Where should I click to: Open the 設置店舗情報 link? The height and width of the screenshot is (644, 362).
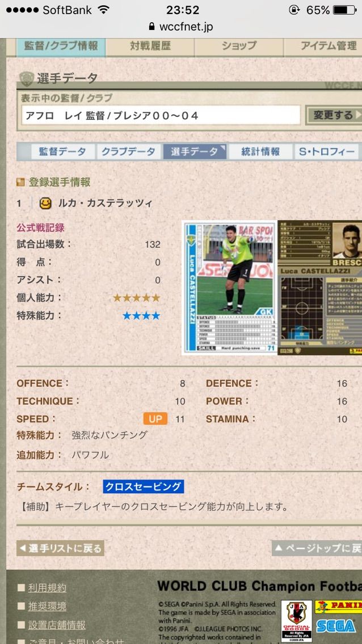[x=57, y=625]
